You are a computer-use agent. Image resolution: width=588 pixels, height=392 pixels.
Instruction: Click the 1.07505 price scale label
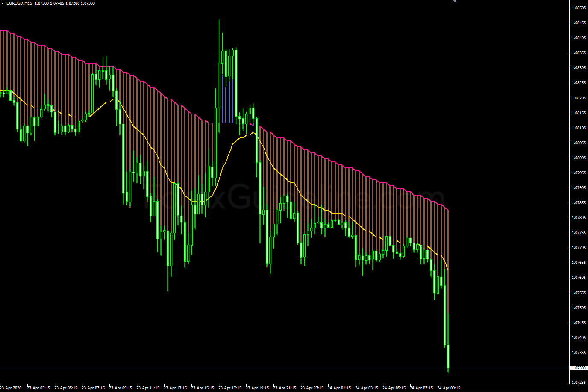(579, 307)
